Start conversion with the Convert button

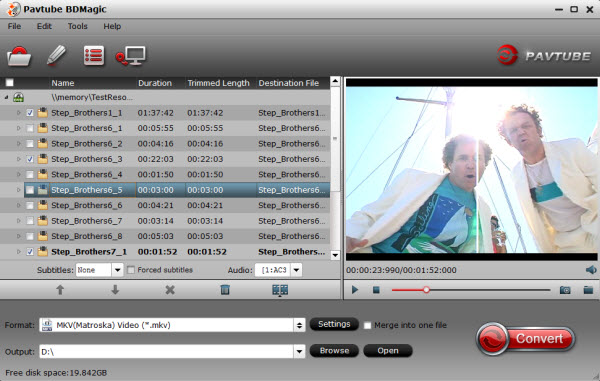(525, 339)
